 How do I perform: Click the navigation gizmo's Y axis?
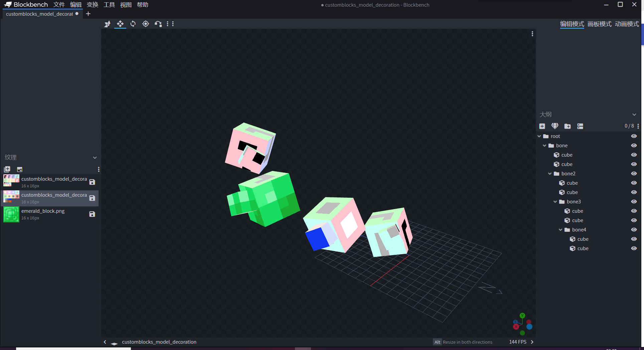522,316
